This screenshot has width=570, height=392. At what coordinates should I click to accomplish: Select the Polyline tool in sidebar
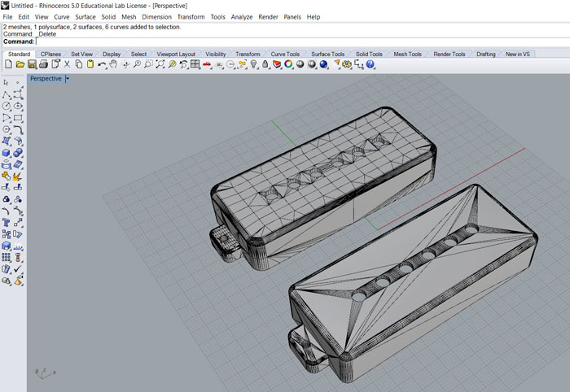(x=7, y=94)
